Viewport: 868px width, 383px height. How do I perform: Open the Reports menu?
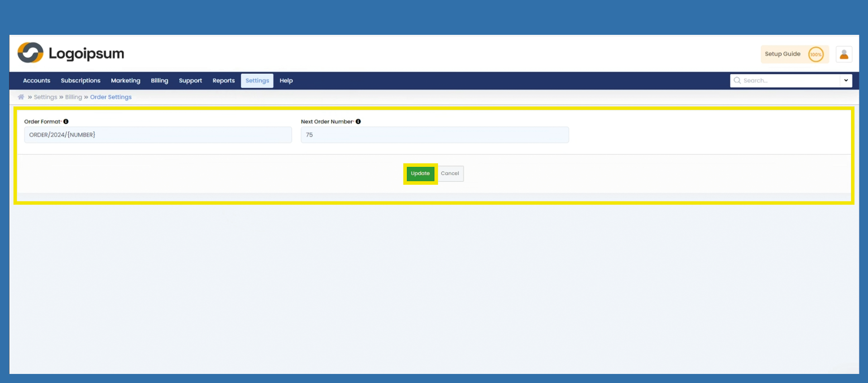pos(224,81)
